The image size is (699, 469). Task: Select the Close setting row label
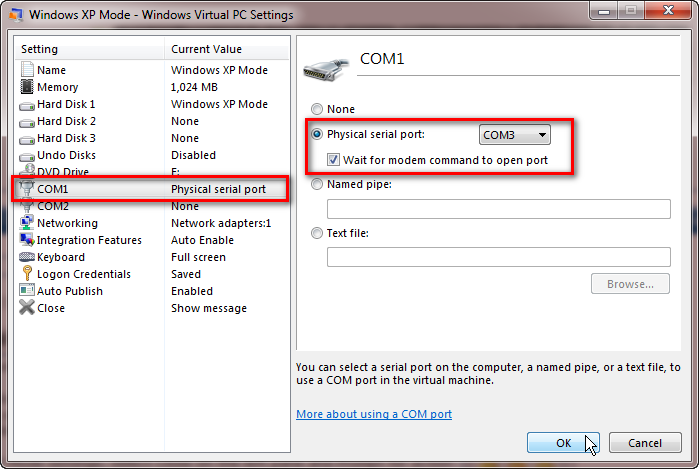tap(51, 308)
